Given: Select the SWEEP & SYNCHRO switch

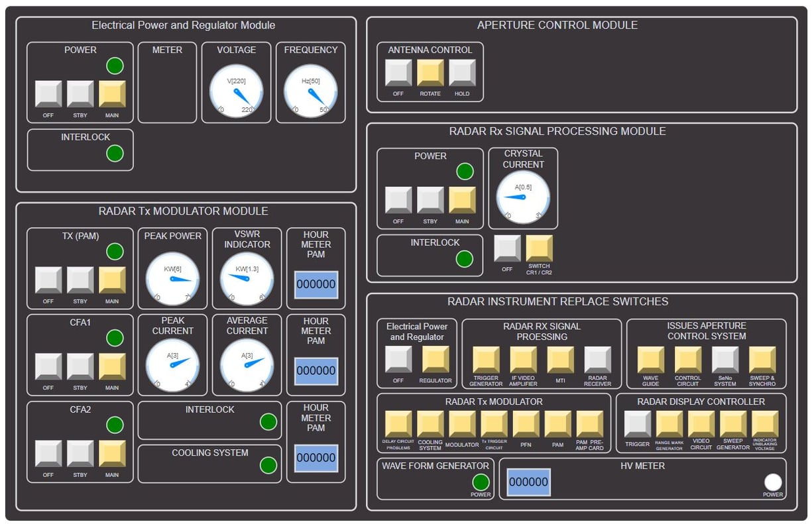Looking at the screenshot, I should point(762,360).
